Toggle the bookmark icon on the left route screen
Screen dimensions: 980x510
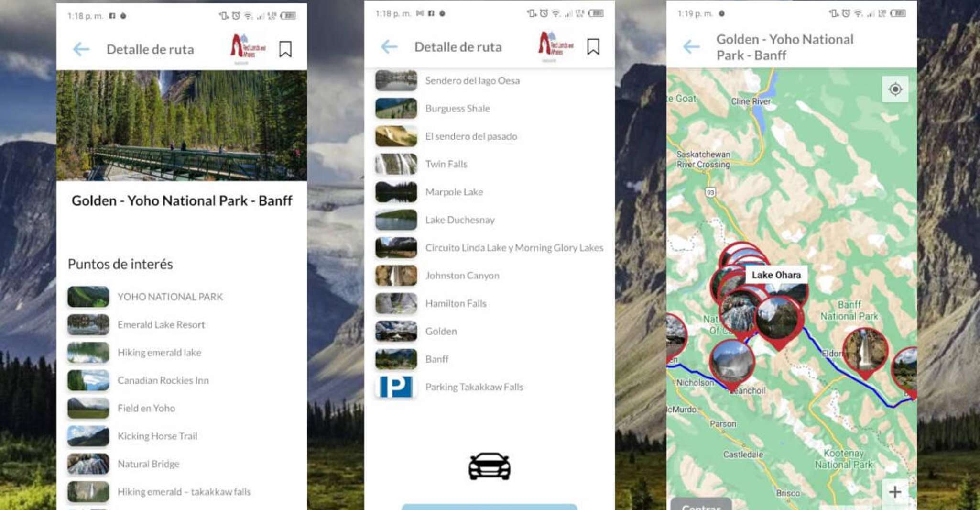coord(285,49)
